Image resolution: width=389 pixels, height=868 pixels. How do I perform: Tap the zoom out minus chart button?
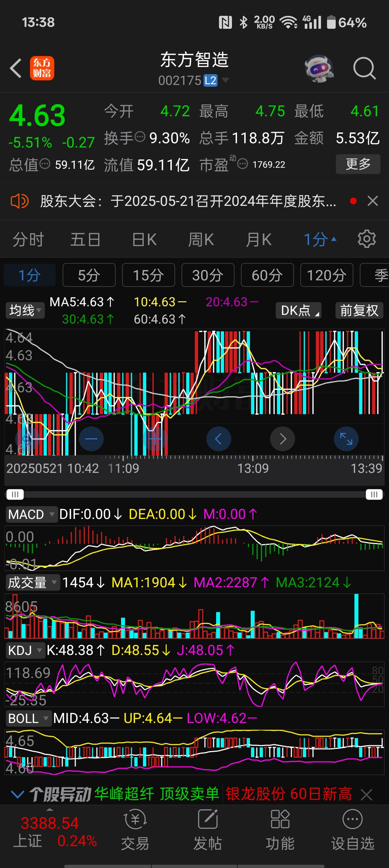91,439
